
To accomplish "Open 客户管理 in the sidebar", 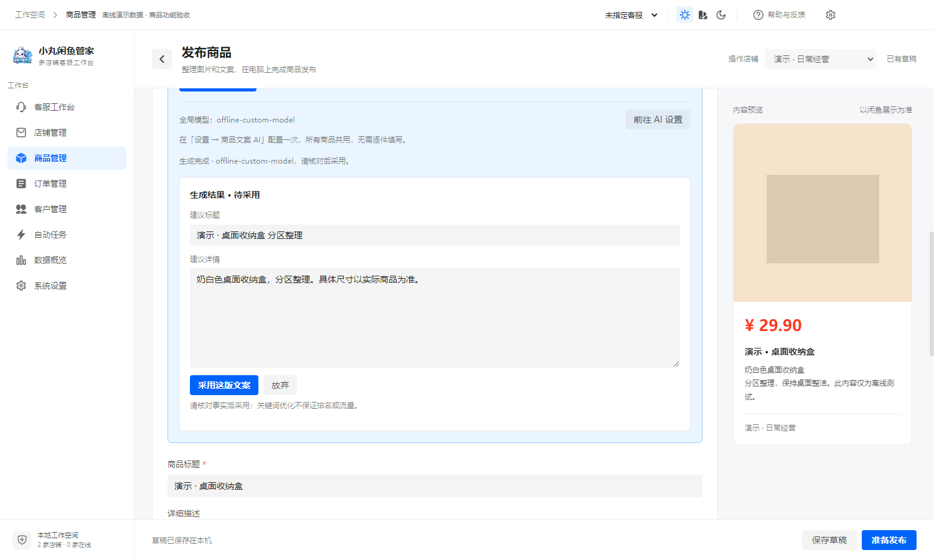I will coord(67,209).
